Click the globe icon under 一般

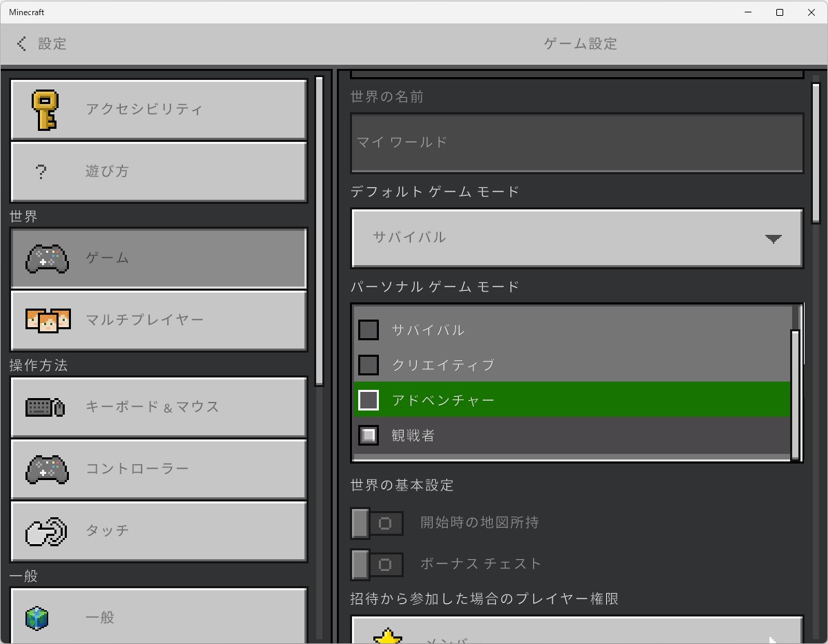point(36,618)
